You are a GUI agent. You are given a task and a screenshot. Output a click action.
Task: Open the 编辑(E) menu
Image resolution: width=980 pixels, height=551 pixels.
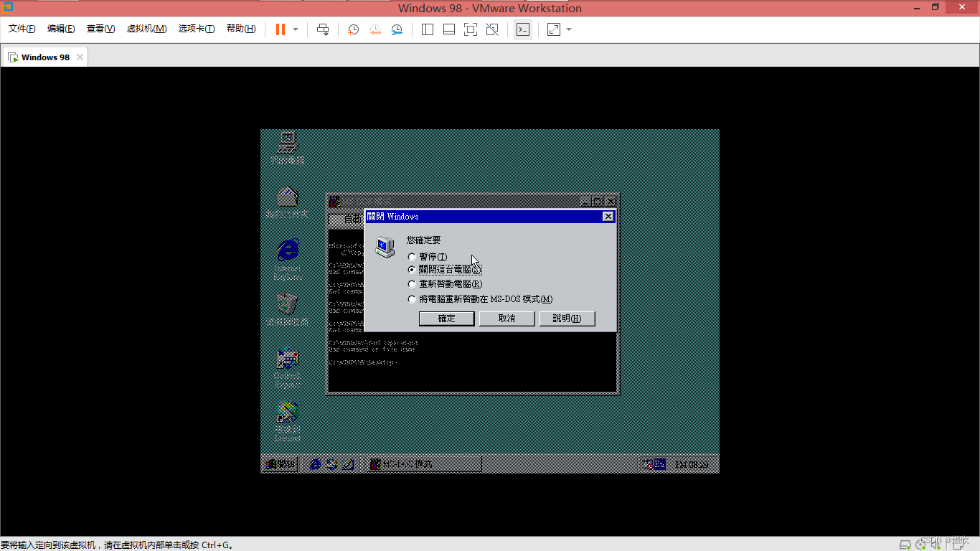tap(61, 29)
